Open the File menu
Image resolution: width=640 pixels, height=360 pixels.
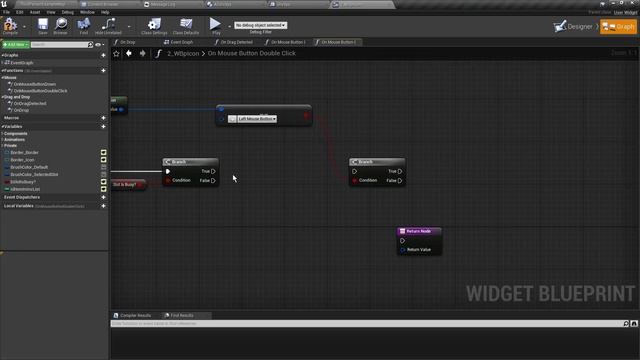point(7,12)
